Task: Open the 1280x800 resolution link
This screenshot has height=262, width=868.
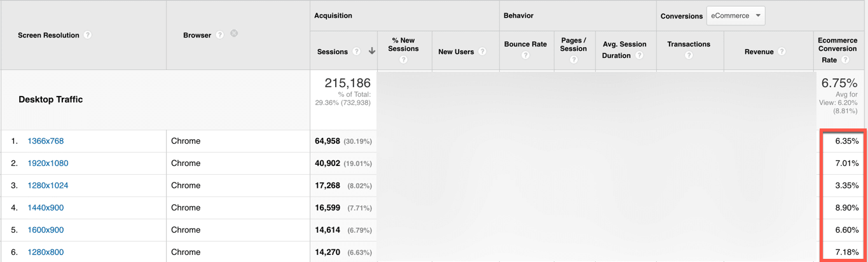Action: [x=46, y=252]
